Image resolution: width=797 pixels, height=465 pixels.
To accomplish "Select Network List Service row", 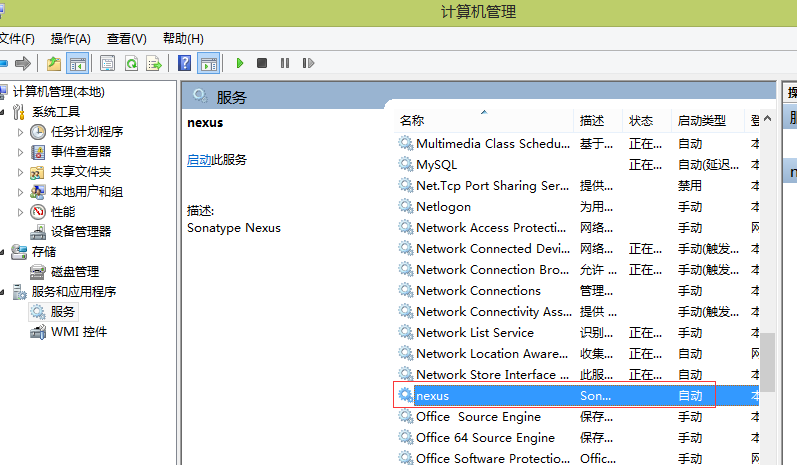I will pyautogui.click(x=577, y=333).
